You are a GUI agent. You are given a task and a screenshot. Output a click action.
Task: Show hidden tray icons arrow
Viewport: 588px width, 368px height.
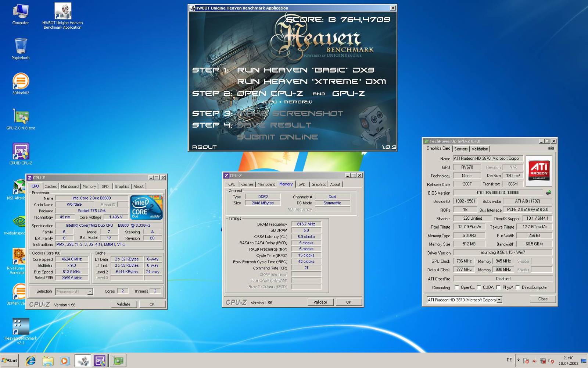coord(519,360)
